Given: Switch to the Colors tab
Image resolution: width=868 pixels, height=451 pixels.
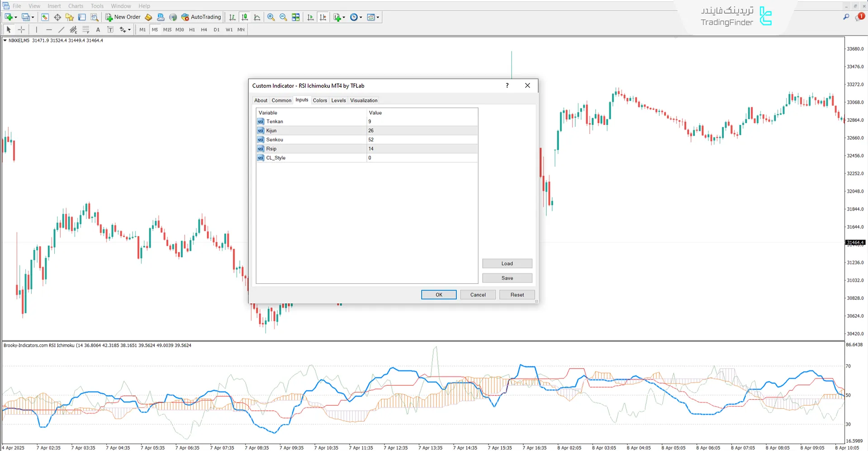Looking at the screenshot, I should click(x=320, y=100).
